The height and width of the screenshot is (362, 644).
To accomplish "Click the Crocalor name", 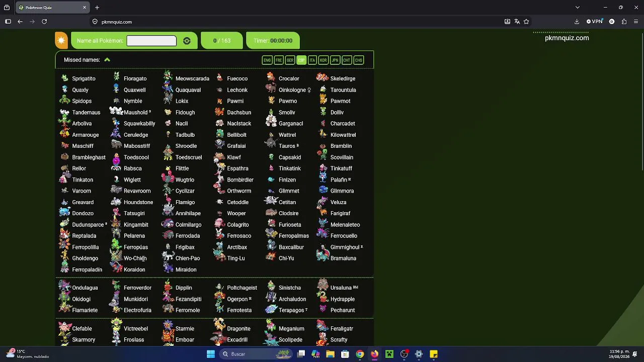I will (289, 78).
